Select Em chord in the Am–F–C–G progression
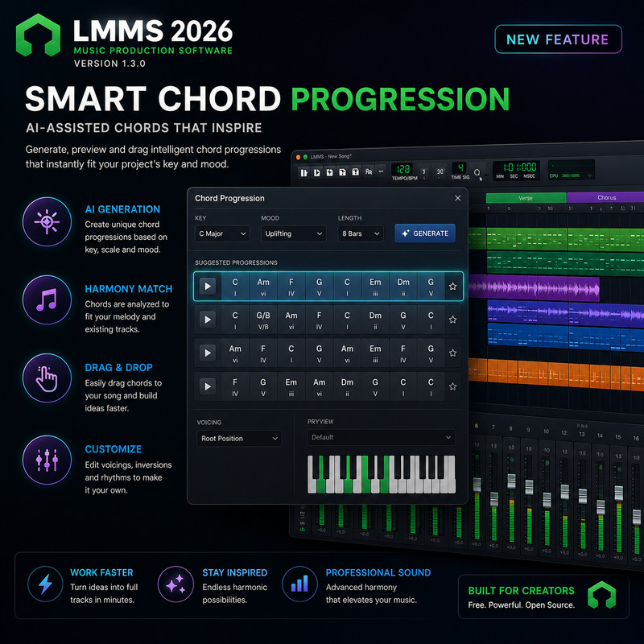644x644 pixels. click(x=375, y=353)
